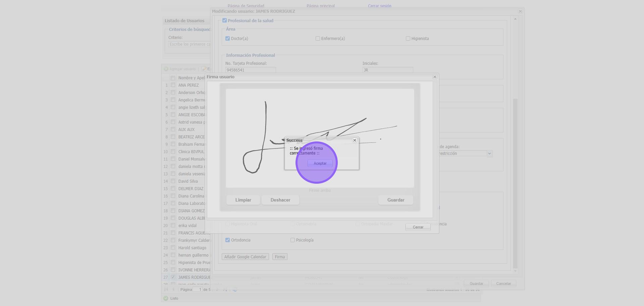The image size is (644, 306).
Task: Click Cancelar in Modificando usuario window
Action: tap(503, 283)
